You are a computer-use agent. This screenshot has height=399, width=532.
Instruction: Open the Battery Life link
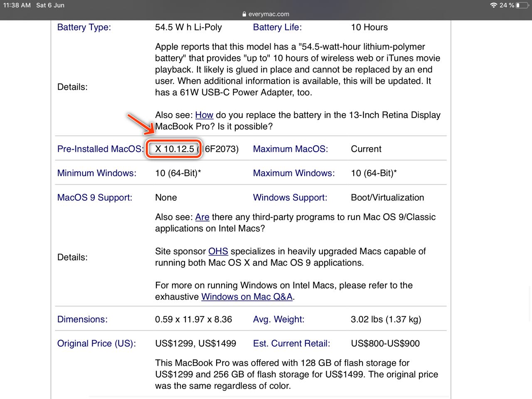[277, 27]
